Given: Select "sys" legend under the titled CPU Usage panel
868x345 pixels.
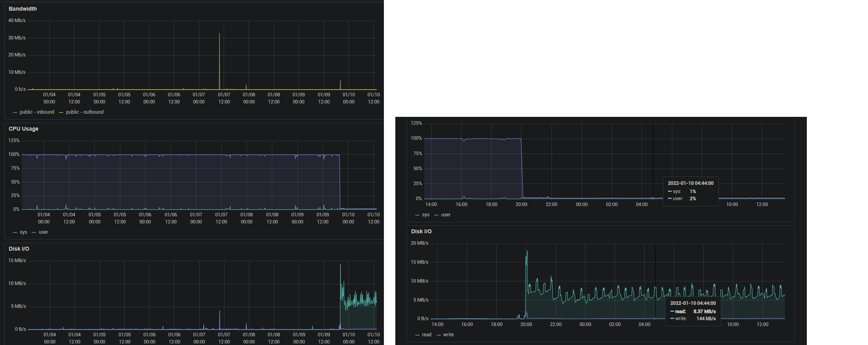Looking at the screenshot, I should pos(23,232).
